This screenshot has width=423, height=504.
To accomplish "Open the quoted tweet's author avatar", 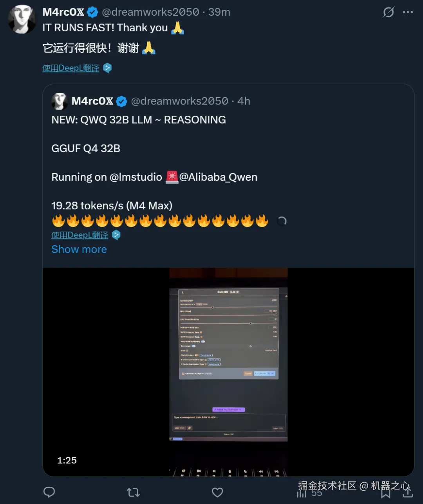I will (60, 101).
